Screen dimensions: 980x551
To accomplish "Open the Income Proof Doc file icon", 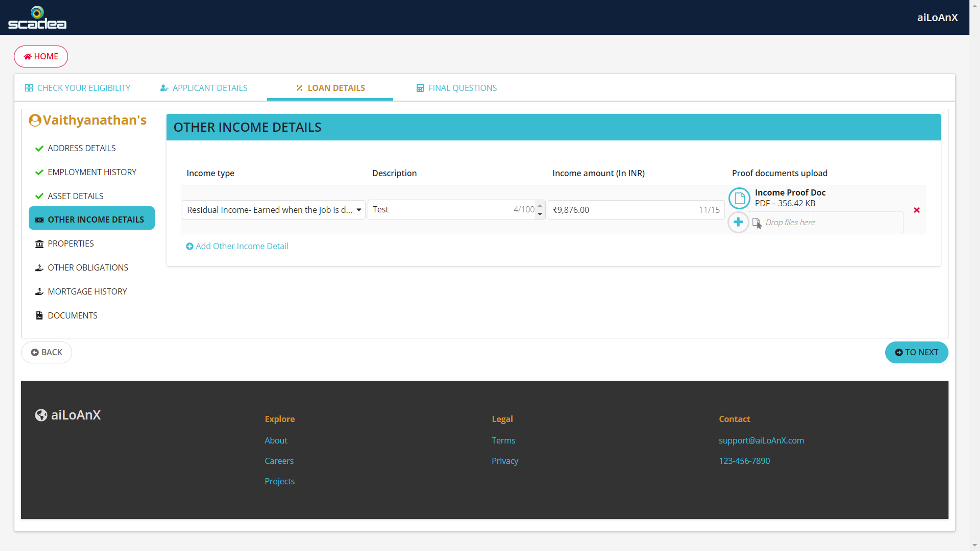I will (739, 198).
